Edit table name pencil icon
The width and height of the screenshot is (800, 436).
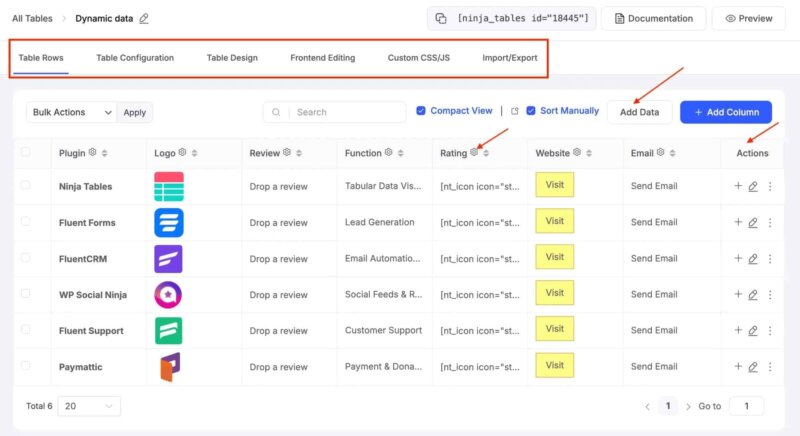[x=144, y=18]
